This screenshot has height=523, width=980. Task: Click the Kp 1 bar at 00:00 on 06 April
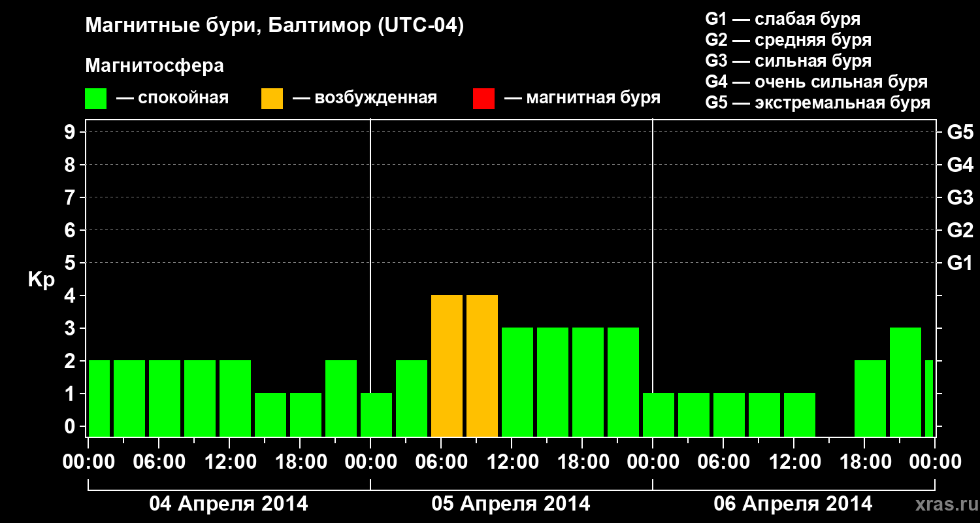(659, 414)
